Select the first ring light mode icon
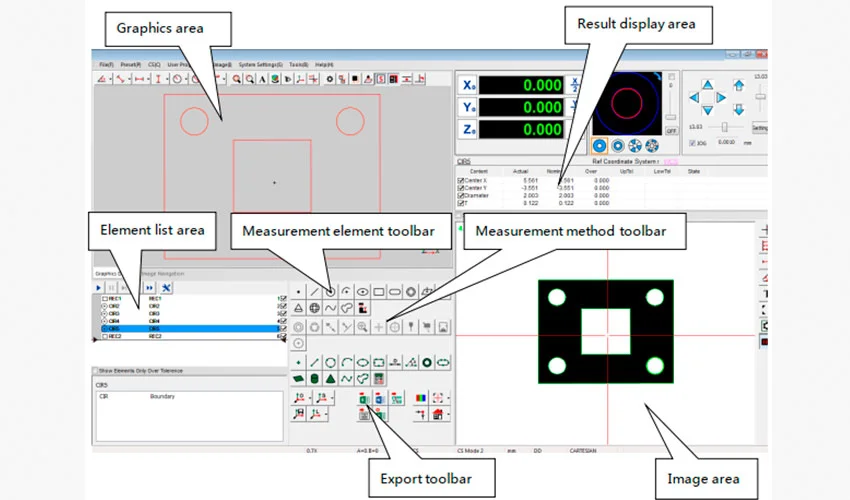Screen dimensions: 850x500 [600, 145]
